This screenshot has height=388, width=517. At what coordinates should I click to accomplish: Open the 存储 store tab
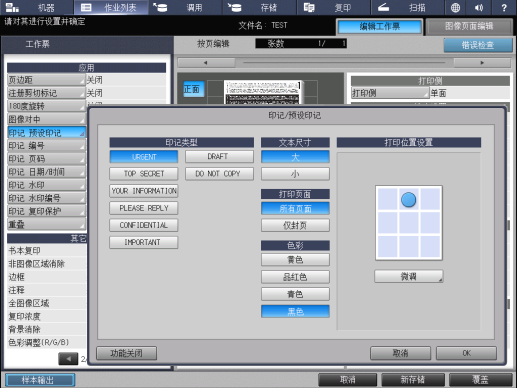point(259,7)
